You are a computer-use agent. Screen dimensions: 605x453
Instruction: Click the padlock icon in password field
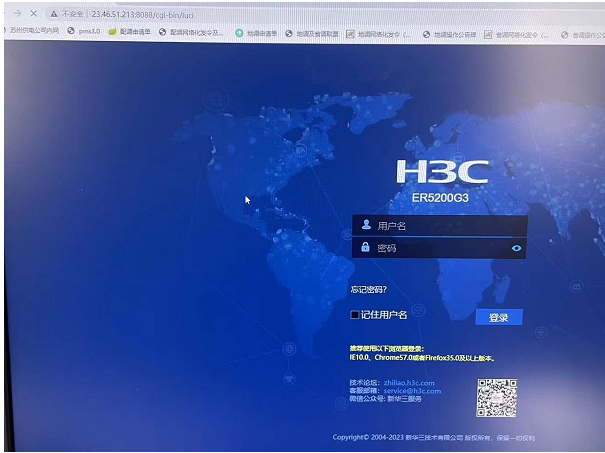click(365, 247)
